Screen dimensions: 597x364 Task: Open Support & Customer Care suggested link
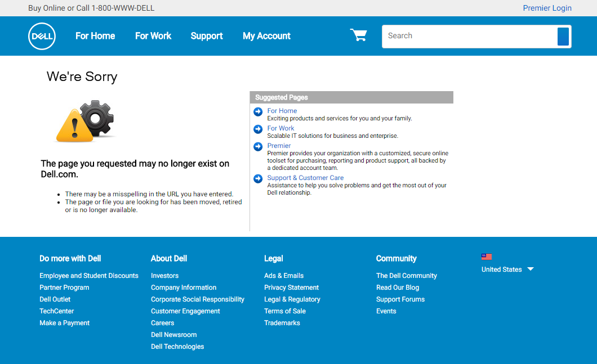pos(305,178)
